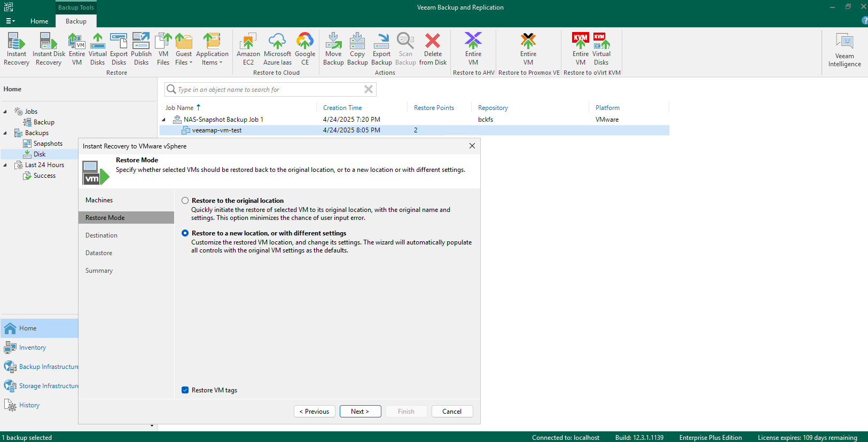Go to Summary wizard step
Screen dimensions: 868x442
point(99,271)
